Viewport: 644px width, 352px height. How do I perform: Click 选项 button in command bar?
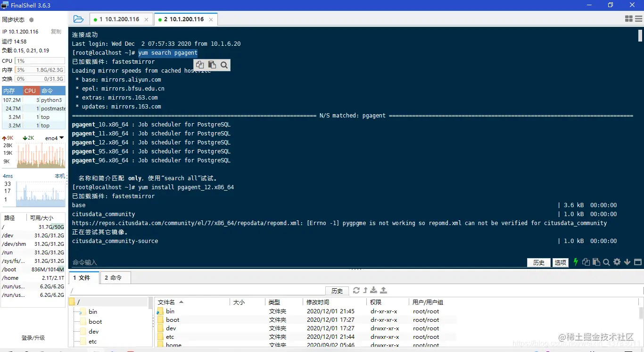pos(561,263)
